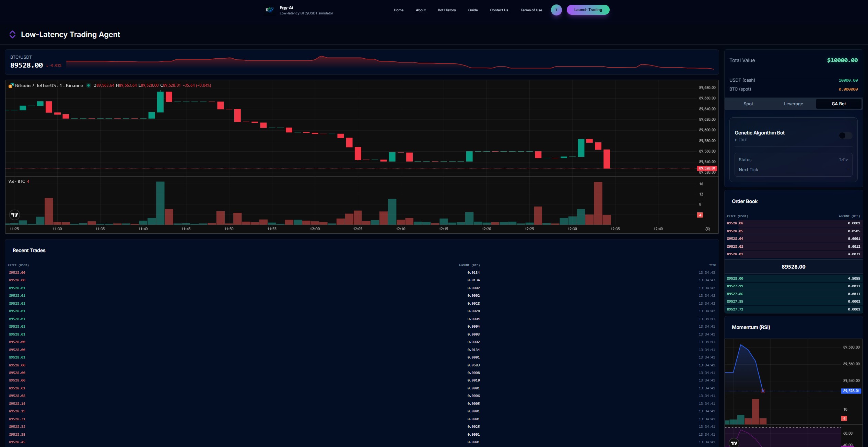Open chart settings gear icon
This screenshot has width=868, height=447.
[x=707, y=229]
